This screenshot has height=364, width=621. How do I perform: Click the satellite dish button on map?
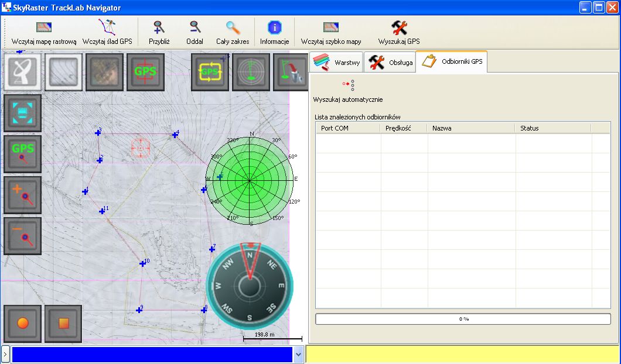click(23, 72)
